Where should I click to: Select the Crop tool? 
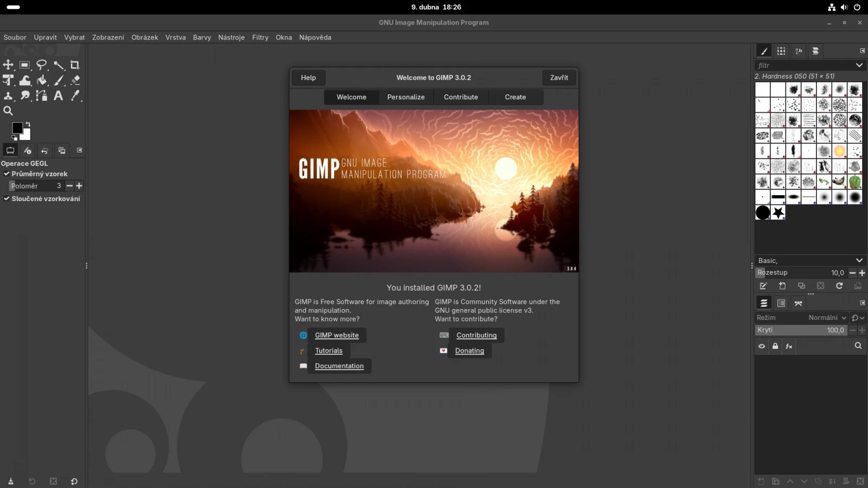coord(75,65)
